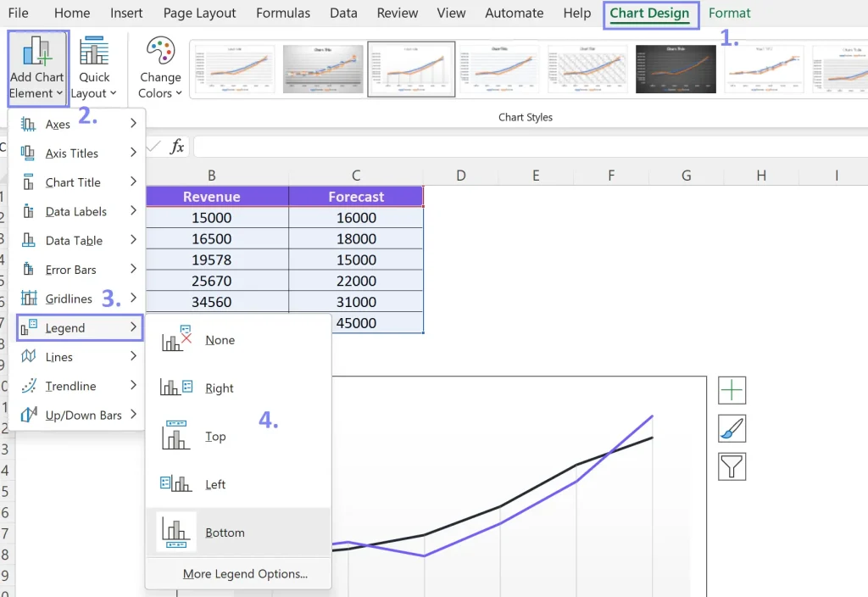The image size is (868, 597).
Task: Open Chart Styles brush icon beside chart
Action: tap(731, 428)
